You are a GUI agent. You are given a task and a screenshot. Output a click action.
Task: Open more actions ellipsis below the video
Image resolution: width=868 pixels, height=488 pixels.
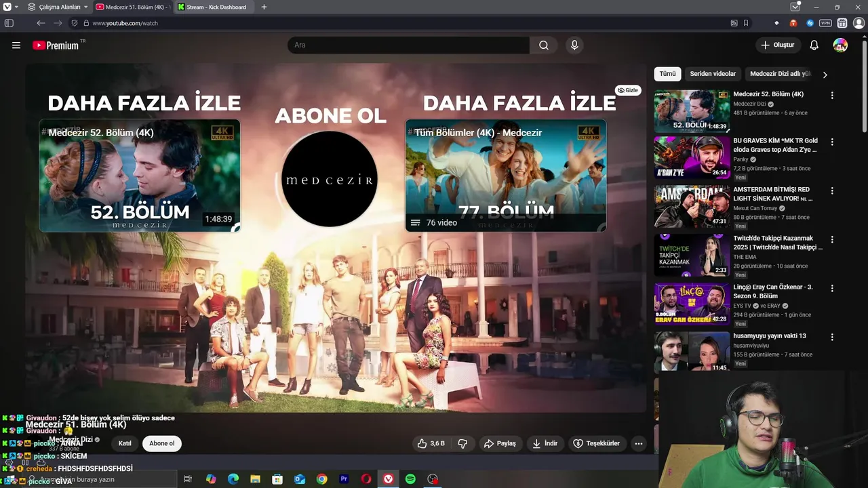[638, 443]
